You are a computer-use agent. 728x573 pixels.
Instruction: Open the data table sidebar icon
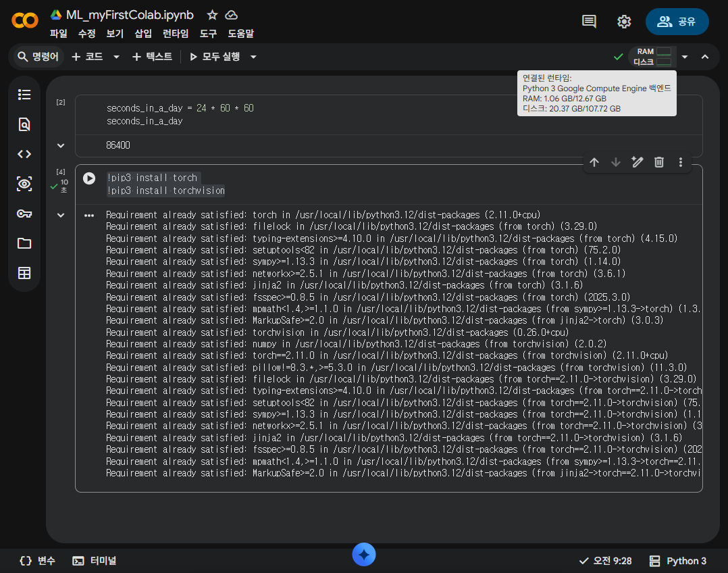click(x=24, y=273)
